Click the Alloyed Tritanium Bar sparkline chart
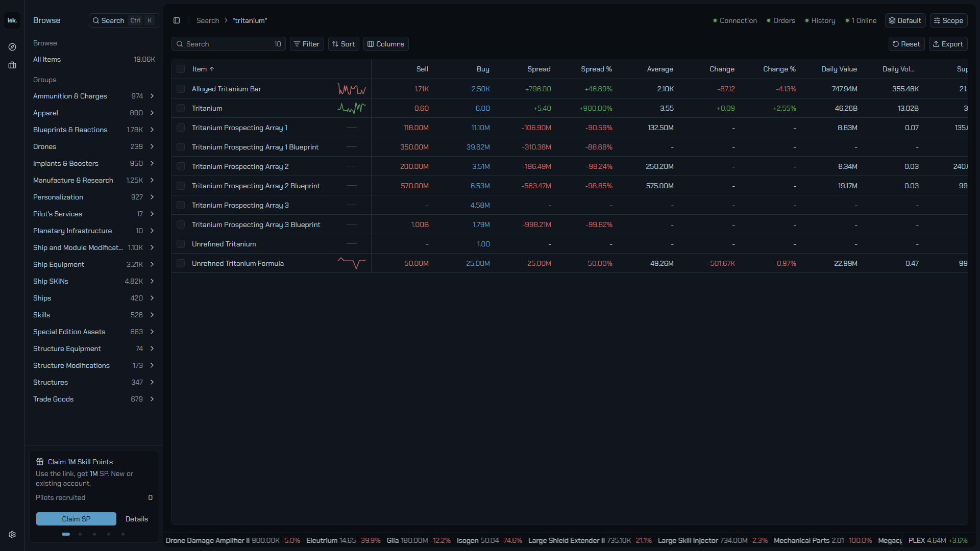980x551 pixels. 352,89
